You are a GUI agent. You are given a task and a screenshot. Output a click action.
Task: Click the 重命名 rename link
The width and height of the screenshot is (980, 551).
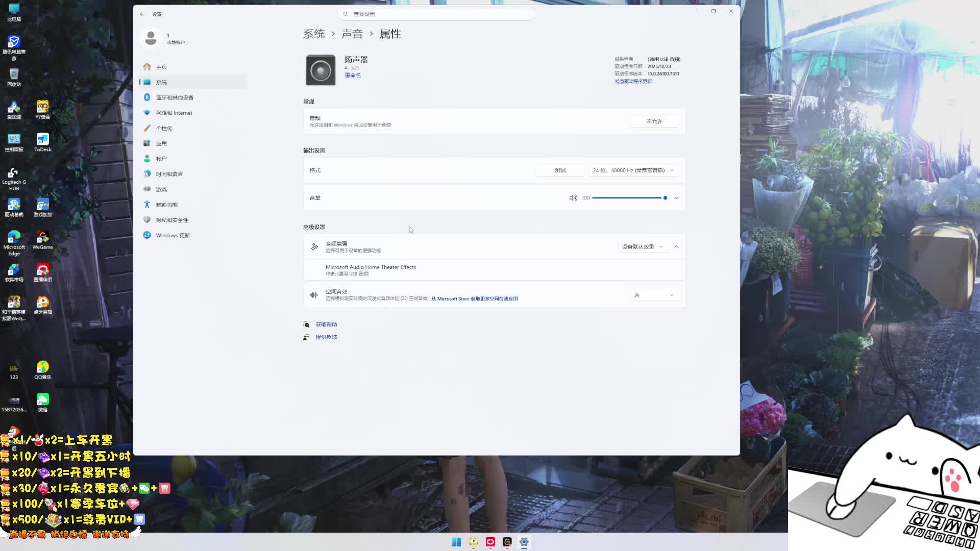(353, 76)
